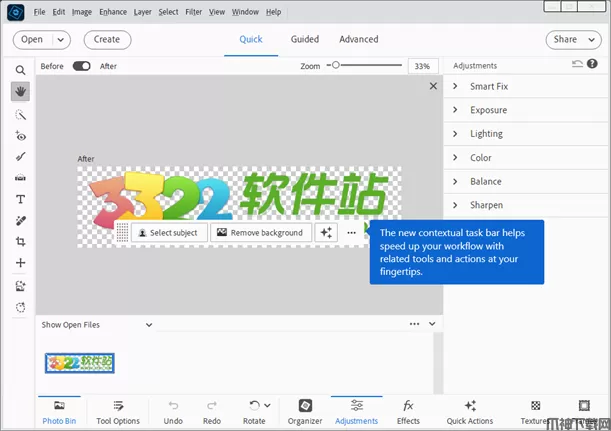
Task: Open more options in contextual task bar
Action: [351, 233]
